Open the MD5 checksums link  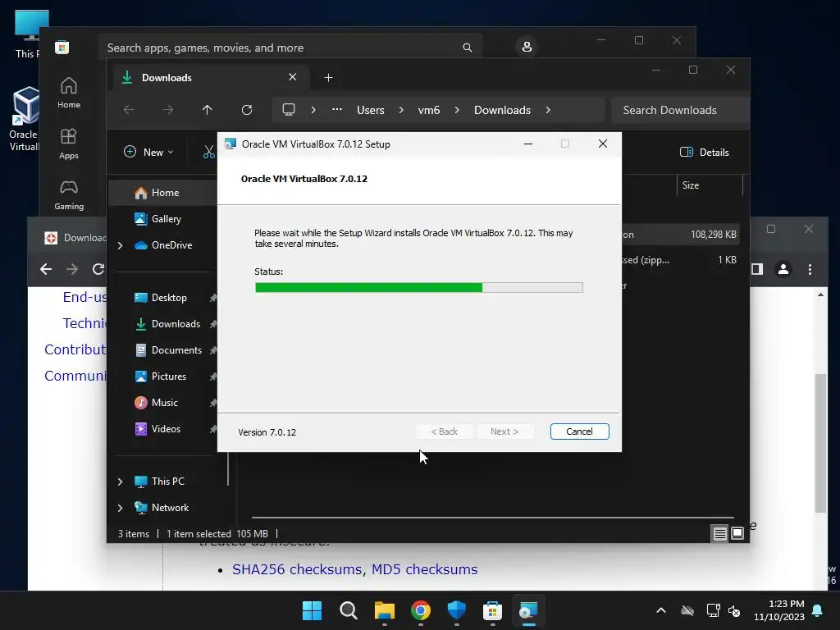[x=424, y=569]
